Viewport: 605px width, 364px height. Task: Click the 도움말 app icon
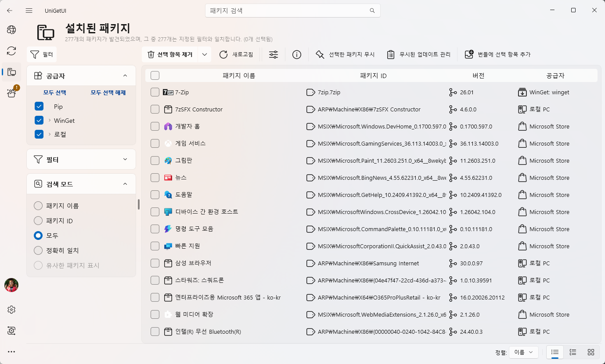click(168, 195)
